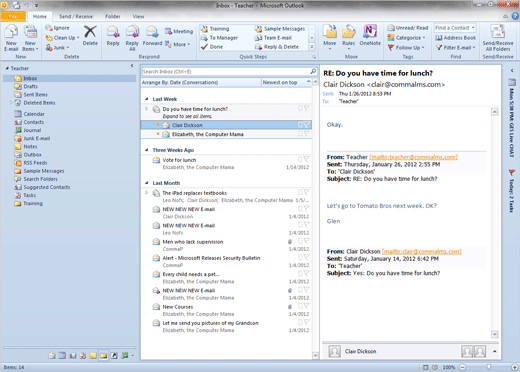
Task: Open the File tab
Action: 13,16
